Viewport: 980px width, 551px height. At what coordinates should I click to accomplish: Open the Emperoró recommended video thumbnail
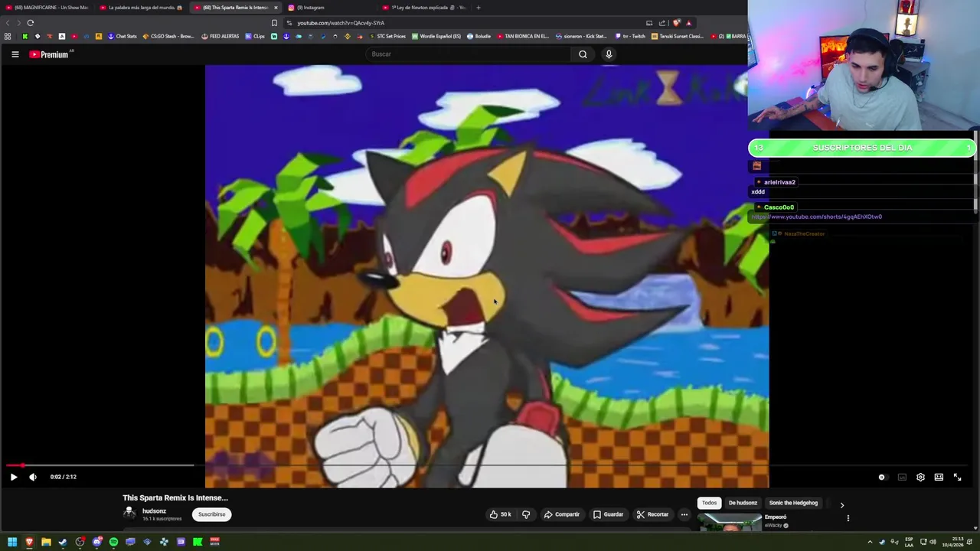point(730,523)
